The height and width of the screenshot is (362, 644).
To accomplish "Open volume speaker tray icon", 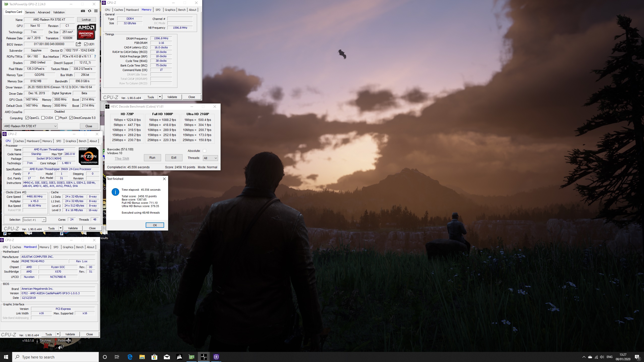I will pyautogui.click(x=602, y=357).
